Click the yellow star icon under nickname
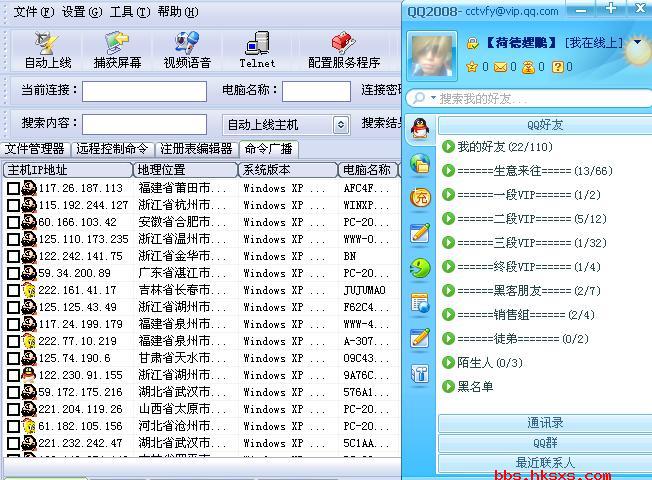Image resolution: width=652 pixels, height=480 pixels. point(472,67)
